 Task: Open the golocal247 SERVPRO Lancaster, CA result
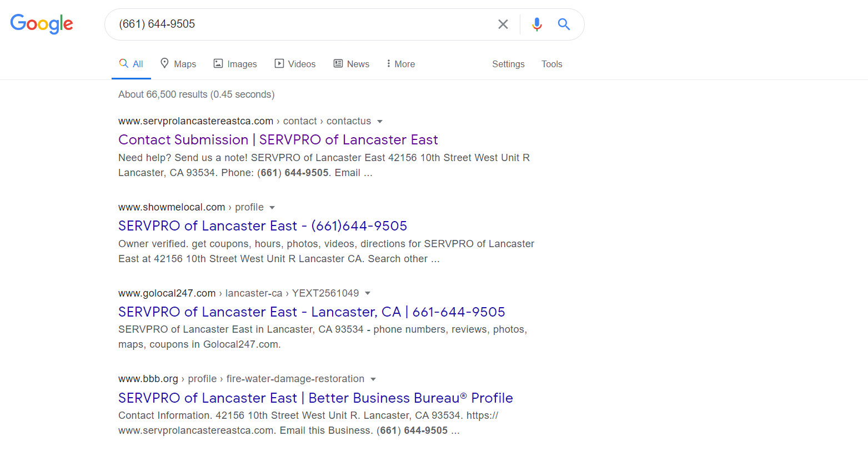(x=312, y=312)
